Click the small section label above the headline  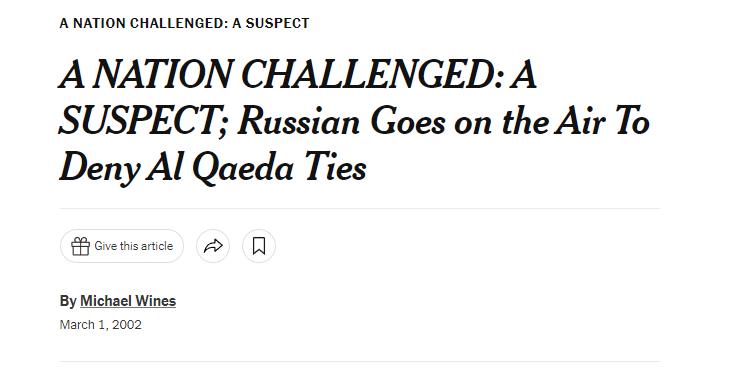pyautogui.click(x=184, y=23)
